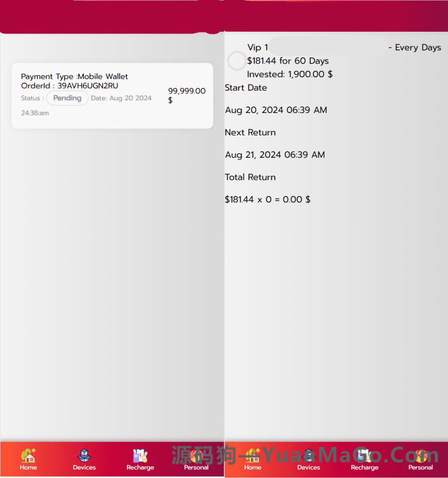
Task: Select the round radio circle beside Vip 1
Action: tap(236, 61)
